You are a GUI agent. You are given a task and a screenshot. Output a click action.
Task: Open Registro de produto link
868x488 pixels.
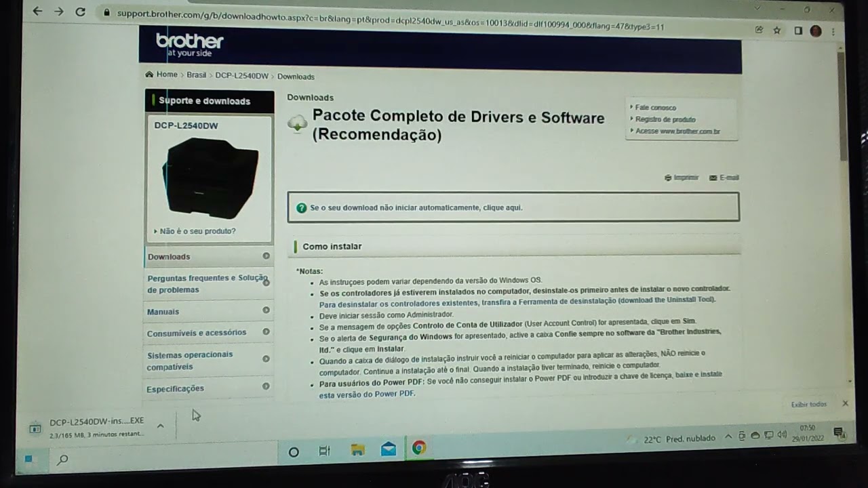[665, 119]
